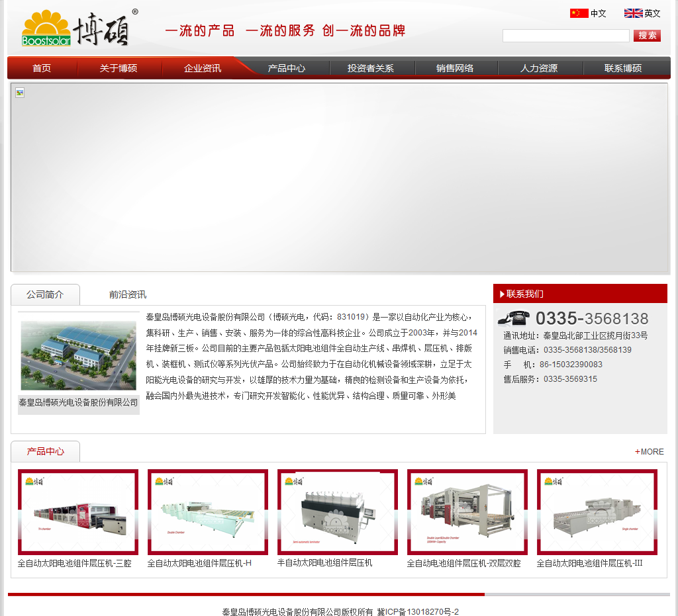Click the company factory aerial image
The image size is (678, 616).
[x=79, y=355]
